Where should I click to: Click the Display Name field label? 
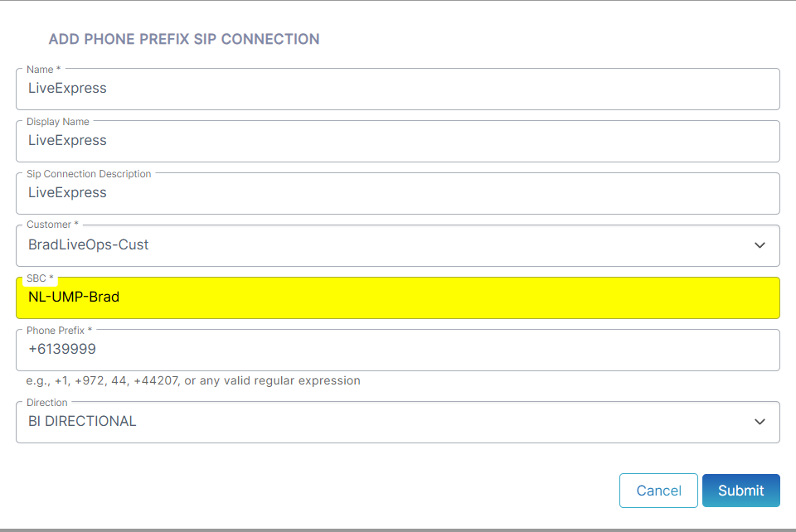[58, 122]
